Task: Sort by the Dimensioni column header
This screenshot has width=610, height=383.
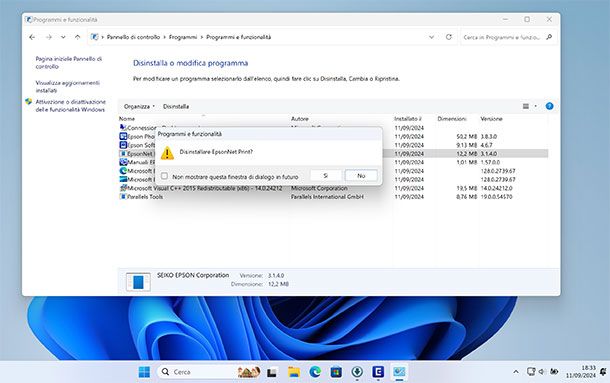Action: tap(452, 119)
